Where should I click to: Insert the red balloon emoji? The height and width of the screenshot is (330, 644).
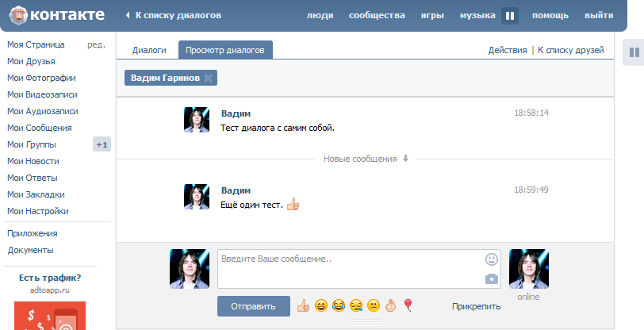point(408,305)
